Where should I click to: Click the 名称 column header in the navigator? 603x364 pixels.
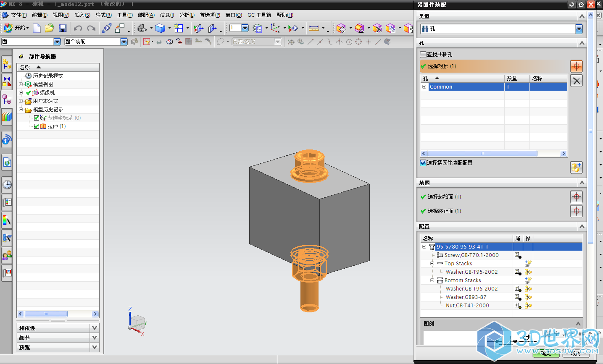[58, 67]
